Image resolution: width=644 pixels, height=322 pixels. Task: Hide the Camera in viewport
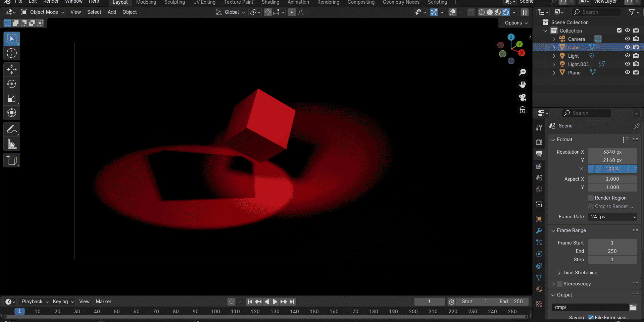tap(627, 39)
